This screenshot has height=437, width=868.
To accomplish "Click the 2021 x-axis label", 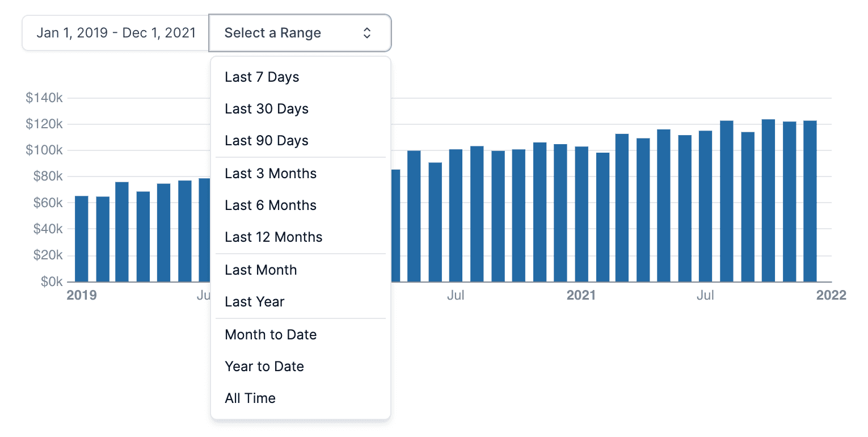I will 581,296.
